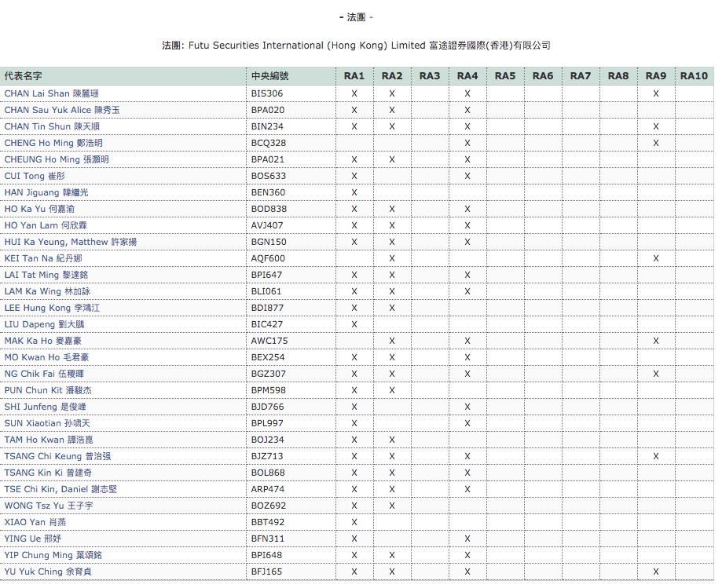Select central number BGN150

pos(269,242)
